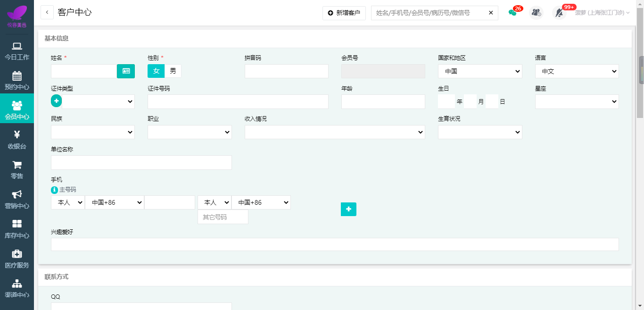The height and width of the screenshot is (310, 644).
Task: Click the teal plus button to add phone
Action: 348,209
